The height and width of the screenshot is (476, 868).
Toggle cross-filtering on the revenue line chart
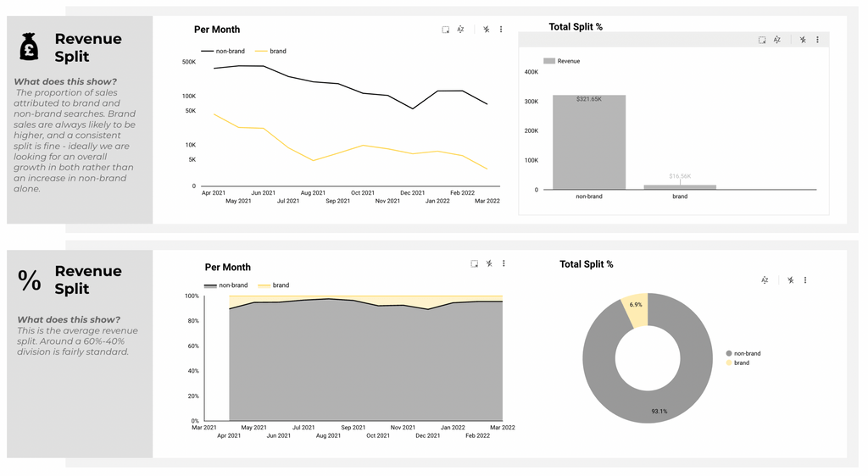487,30
